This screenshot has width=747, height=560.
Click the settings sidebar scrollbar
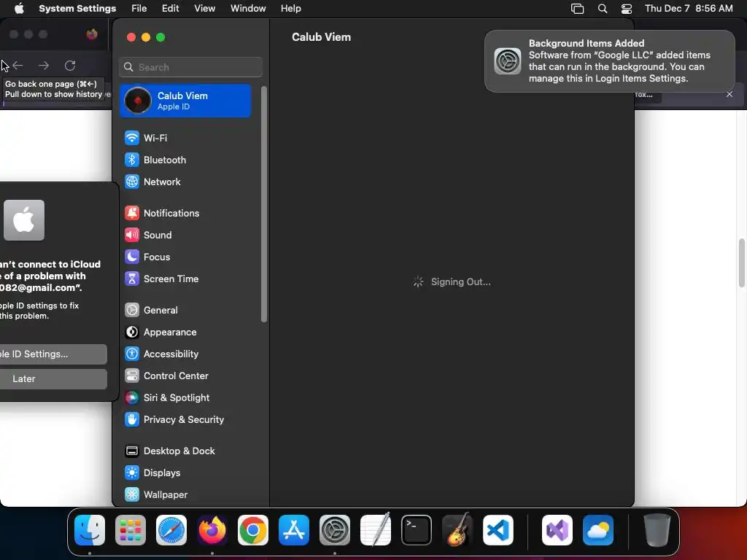point(264,204)
